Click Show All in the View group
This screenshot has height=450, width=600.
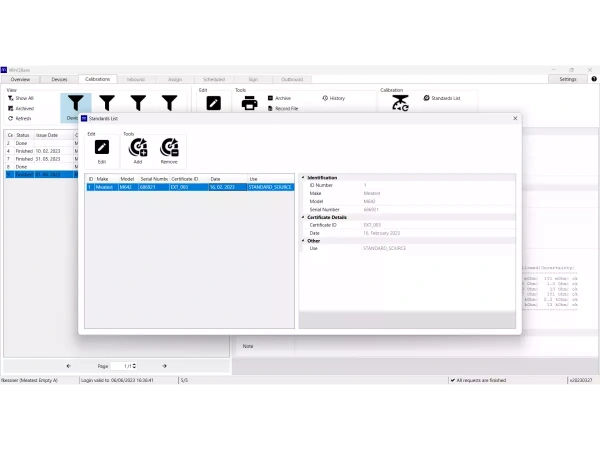(21, 98)
